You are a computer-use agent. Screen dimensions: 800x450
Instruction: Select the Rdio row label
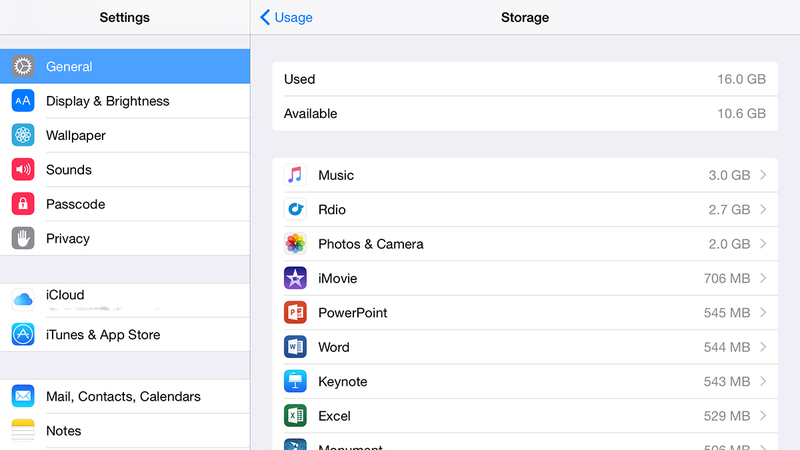click(x=332, y=209)
